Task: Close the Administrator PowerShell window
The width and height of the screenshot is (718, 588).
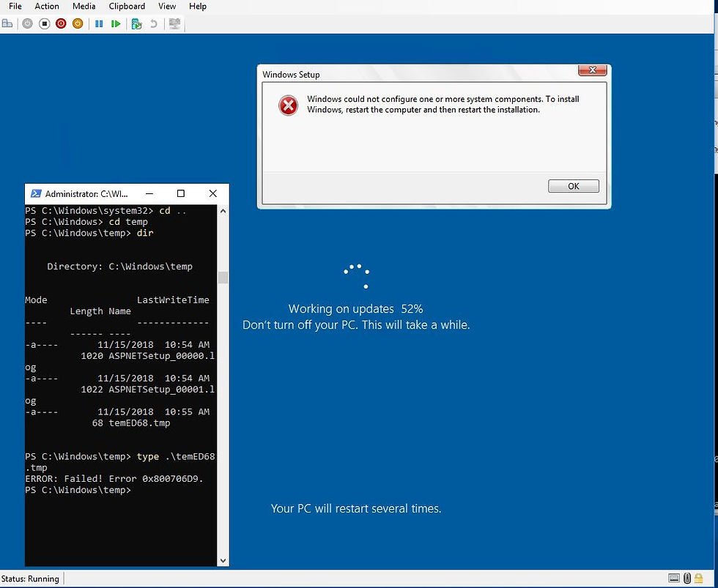Action: 213,193
